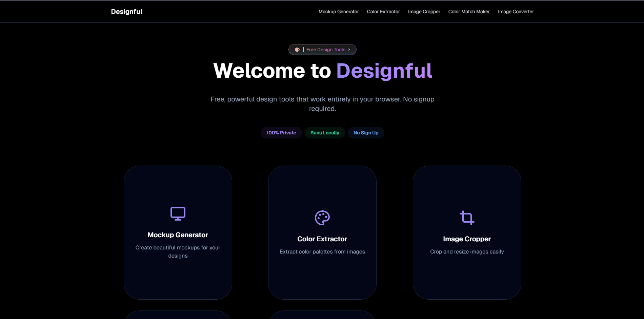The width and height of the screenshot is (644, 319).
Task: Click the small palette emoji in the Free Design Tools pill
Action: pos(297,50)
